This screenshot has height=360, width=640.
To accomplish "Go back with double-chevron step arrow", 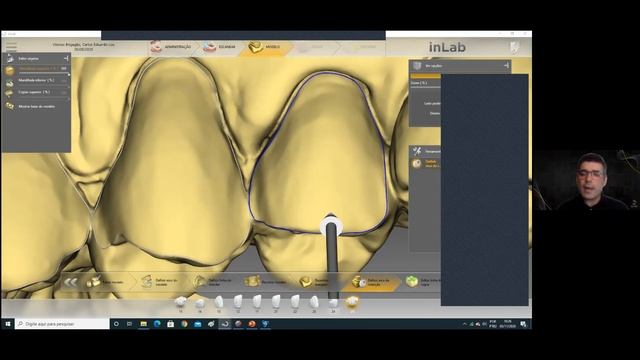I will point(70,282).
